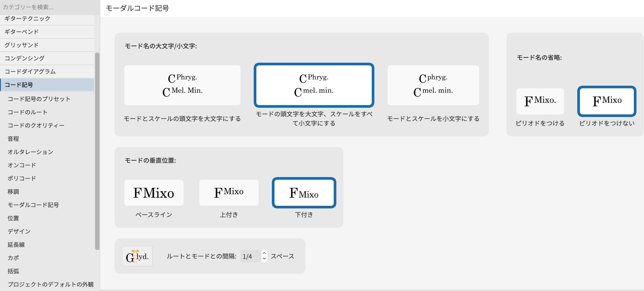644x291 pixels.
Task: Increase root-to-mode gap with up arrow
Action: point(264,253)
